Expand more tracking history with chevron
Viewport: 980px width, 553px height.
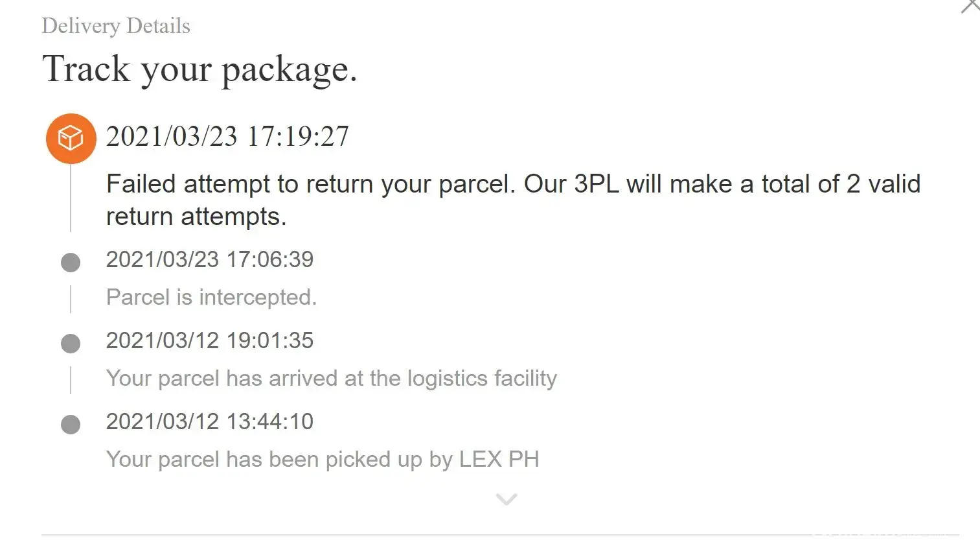tap(506, 499)
